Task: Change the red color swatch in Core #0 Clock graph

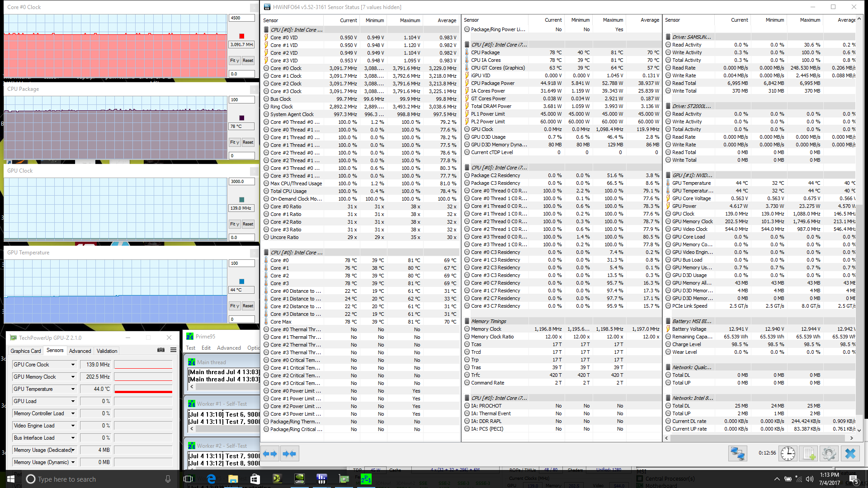Action: click(x=241, y=36)
